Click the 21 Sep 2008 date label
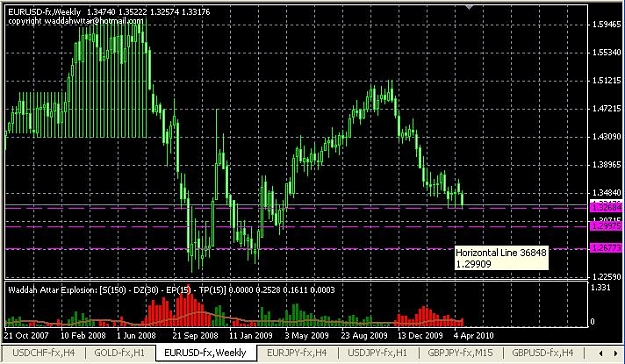The width and height of the screenshot is (625, 364). [196, 336]
